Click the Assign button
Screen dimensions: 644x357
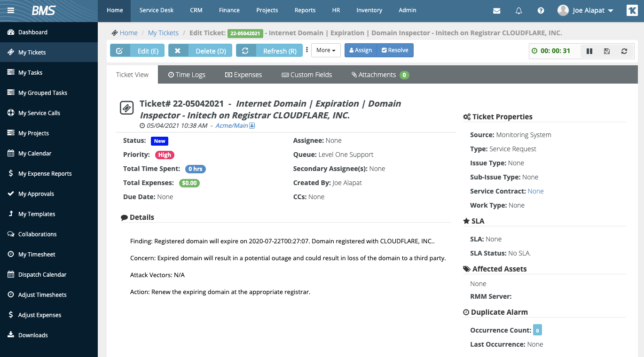[361, 50]
